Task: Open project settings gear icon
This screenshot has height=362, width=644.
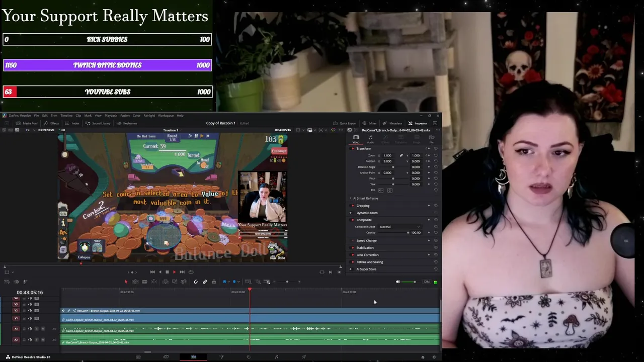Action: click(434, 357)
